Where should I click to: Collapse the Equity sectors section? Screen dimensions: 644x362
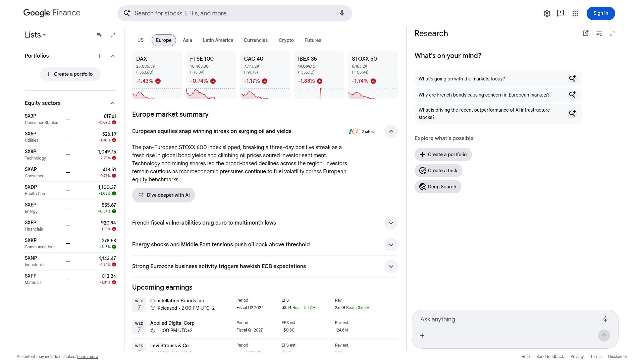[x=113, y=103]
